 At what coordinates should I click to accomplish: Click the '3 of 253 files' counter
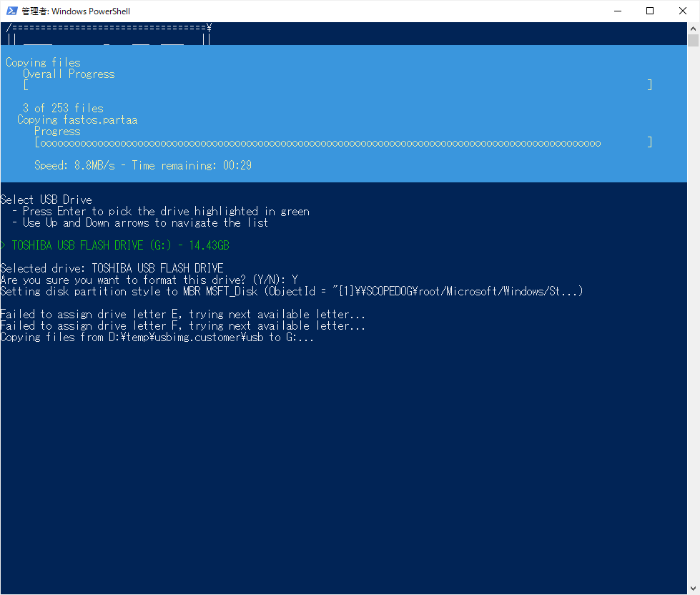point(63,108)
